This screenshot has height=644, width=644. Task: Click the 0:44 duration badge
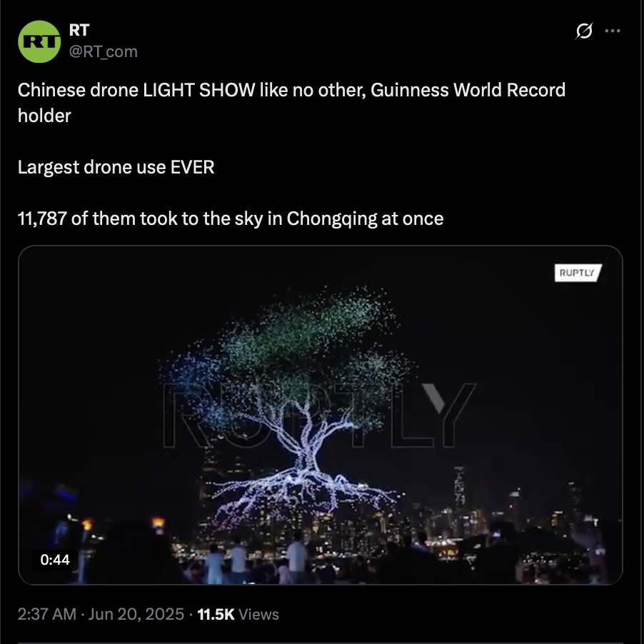[x=55, y=559]
